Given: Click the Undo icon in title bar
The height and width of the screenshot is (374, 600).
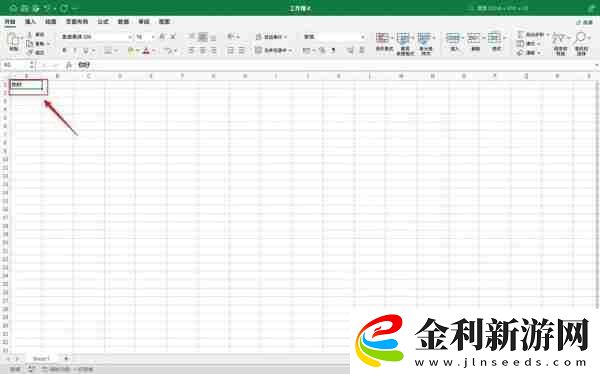Looking at the screenshot, I should (x=47, y=8).
